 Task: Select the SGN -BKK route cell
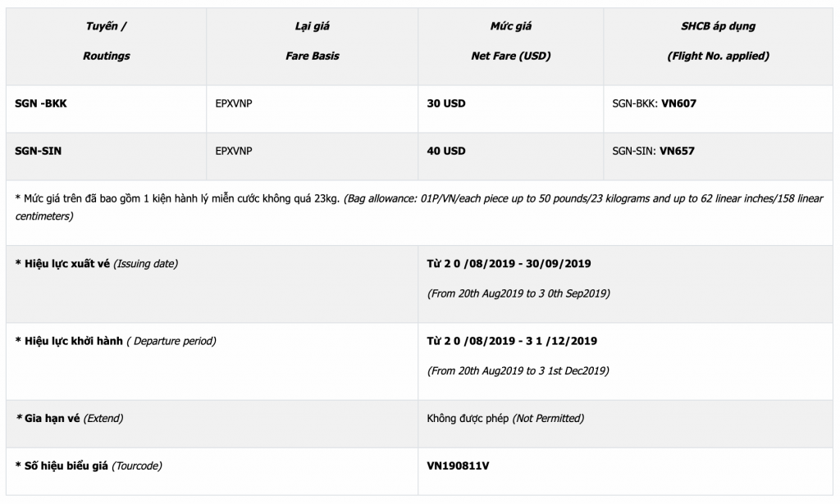click(x=41, y=104)
